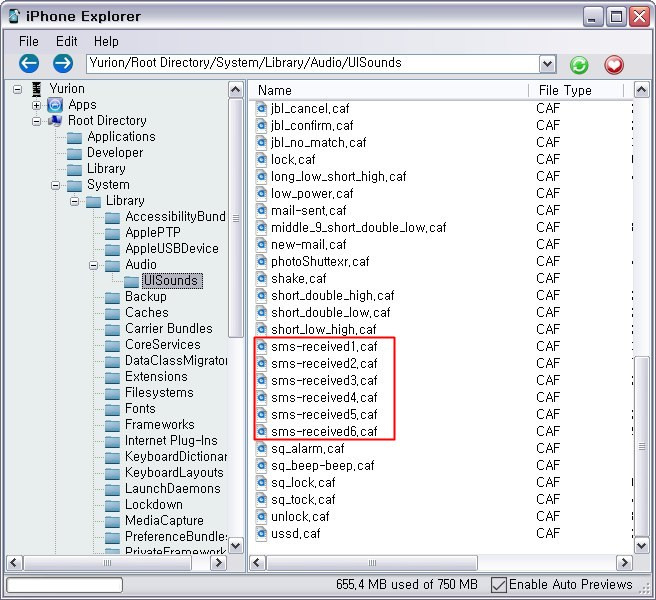Click the Developer folder icon
Viewport: 656px width, 600px height.
[x=74, y=153]
